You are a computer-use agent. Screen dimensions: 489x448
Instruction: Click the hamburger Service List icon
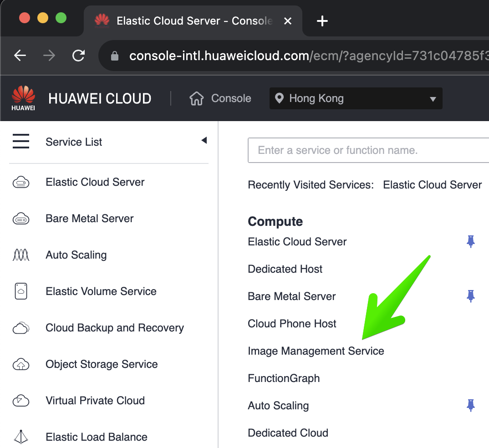pos(21,141)
